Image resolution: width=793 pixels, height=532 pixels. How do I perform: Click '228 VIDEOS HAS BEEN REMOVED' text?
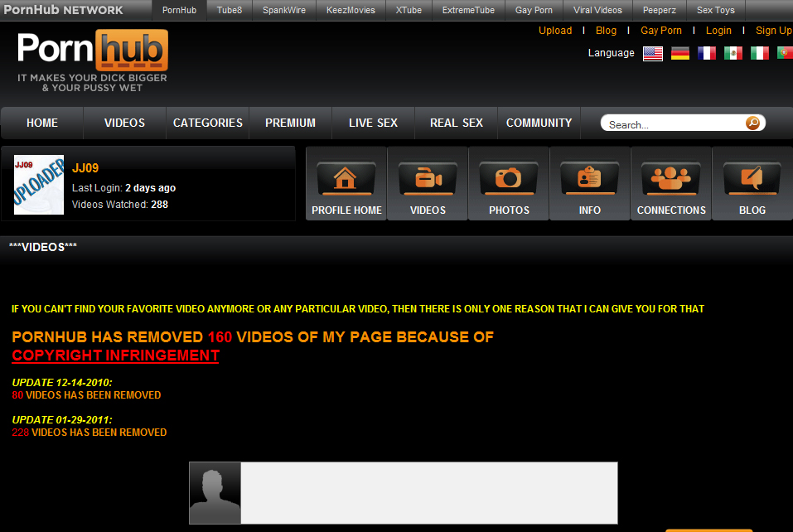[x=89, y=433]
